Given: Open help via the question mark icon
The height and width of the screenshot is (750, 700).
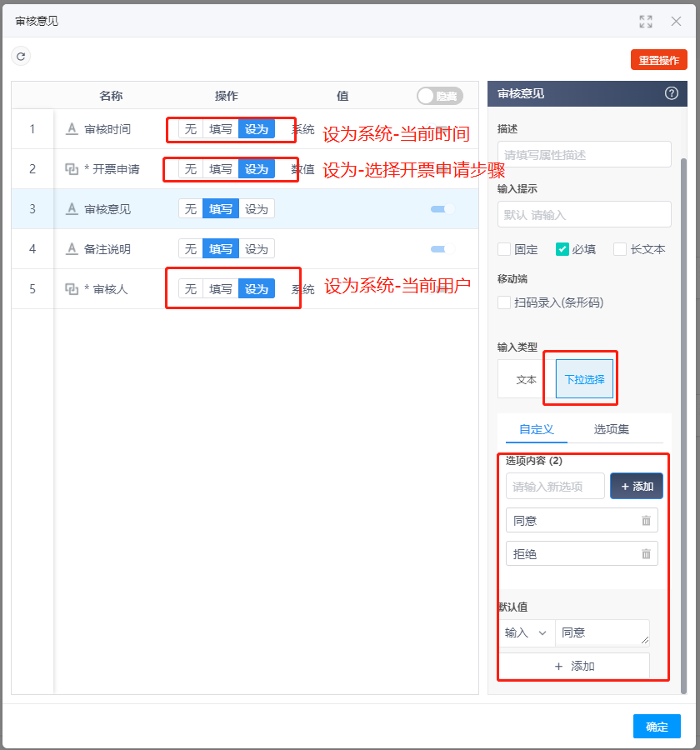Looking at the screenshot, I should (x=672, y=93).
